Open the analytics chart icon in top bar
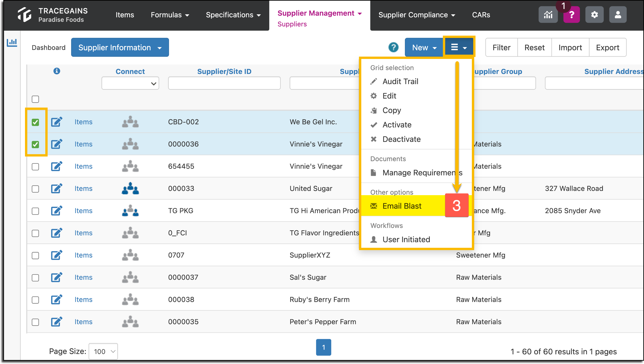Screen dimensions: 644x364 pos(548,15)
